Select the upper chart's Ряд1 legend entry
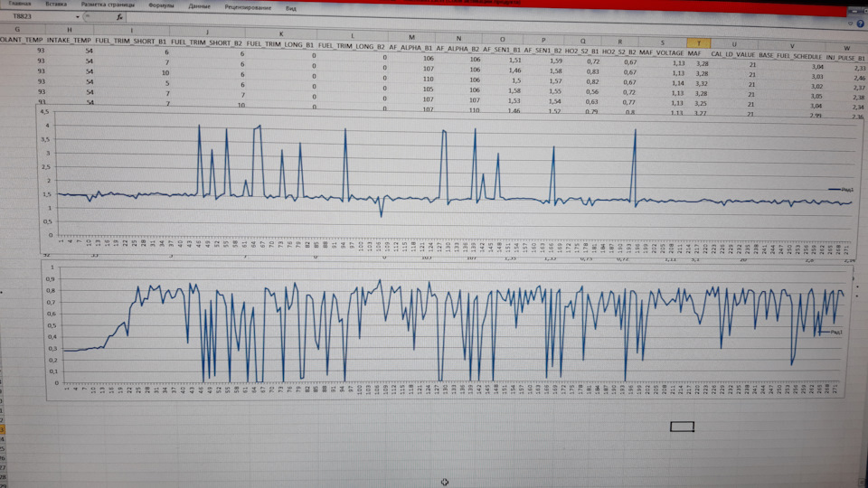Screen dimensions: 868x488 tap(840, 189)
